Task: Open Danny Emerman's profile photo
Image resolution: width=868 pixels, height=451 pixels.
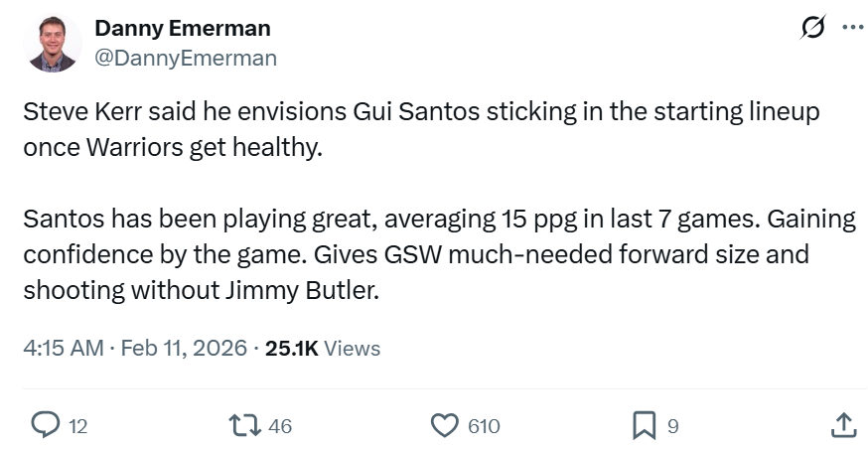Action: pyautogui.click(x=52, y=44)
